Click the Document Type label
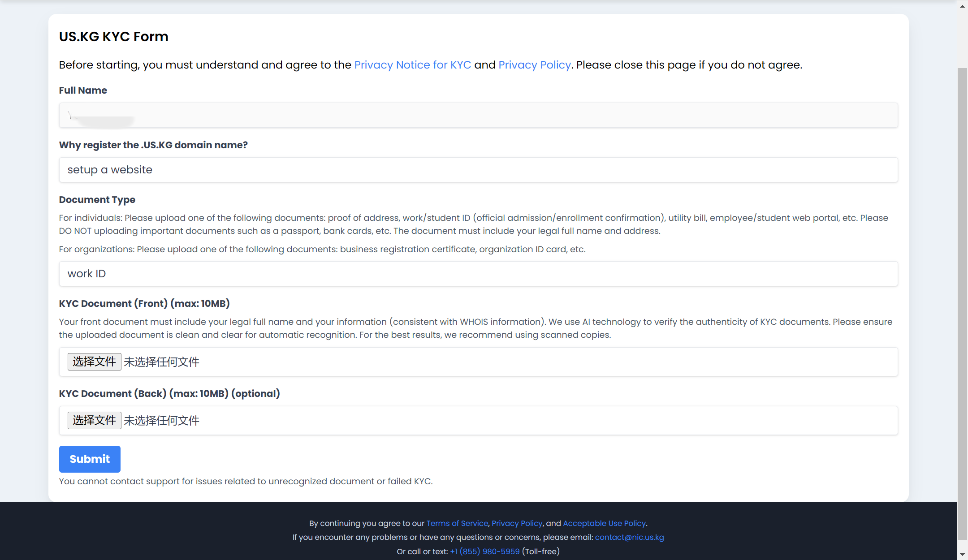This screenshot has height=560, width=968. (97, 200)
